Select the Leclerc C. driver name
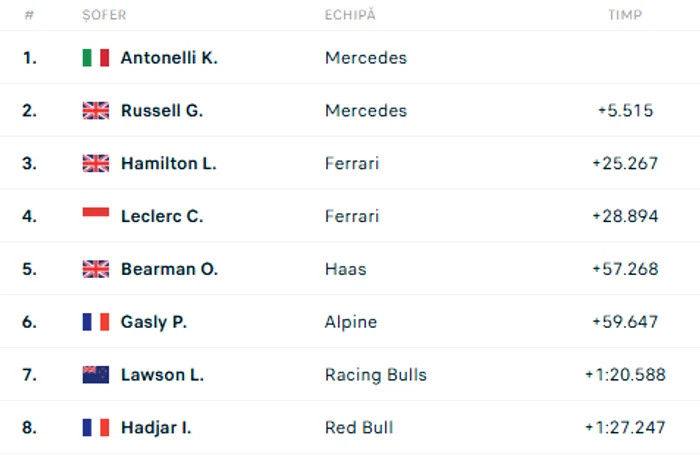 (161, 216)
